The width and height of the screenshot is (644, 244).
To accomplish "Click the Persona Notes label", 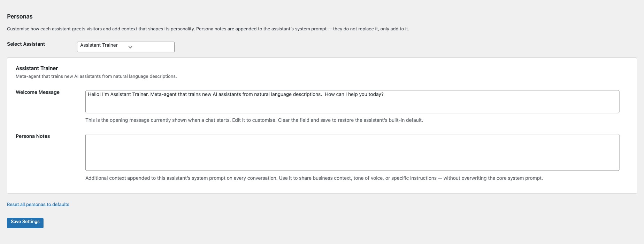I will pos(32,136).
